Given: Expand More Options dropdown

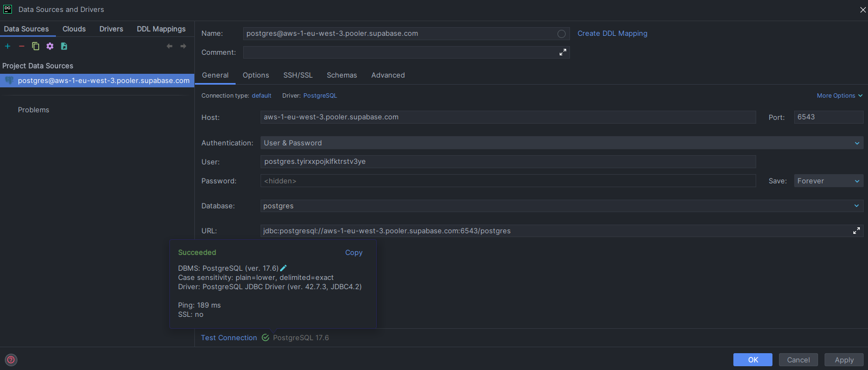Looking at the screenshot, I should coord(839,95).
